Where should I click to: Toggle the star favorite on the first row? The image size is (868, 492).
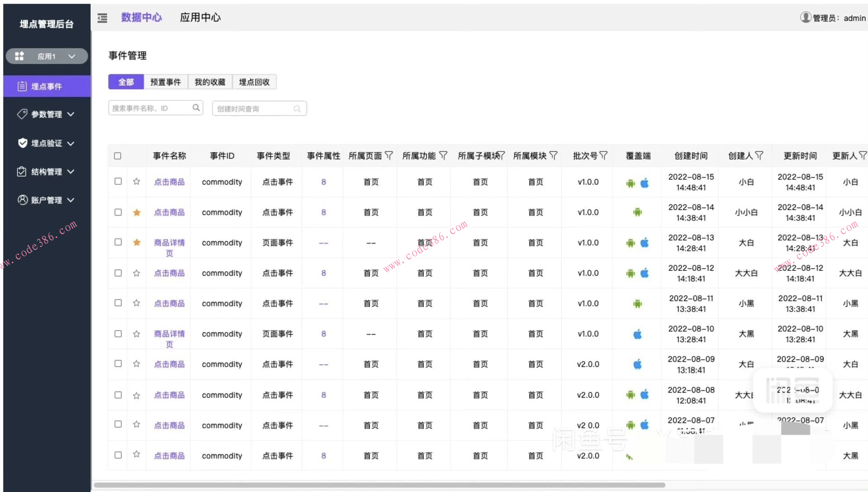(136, 181)
